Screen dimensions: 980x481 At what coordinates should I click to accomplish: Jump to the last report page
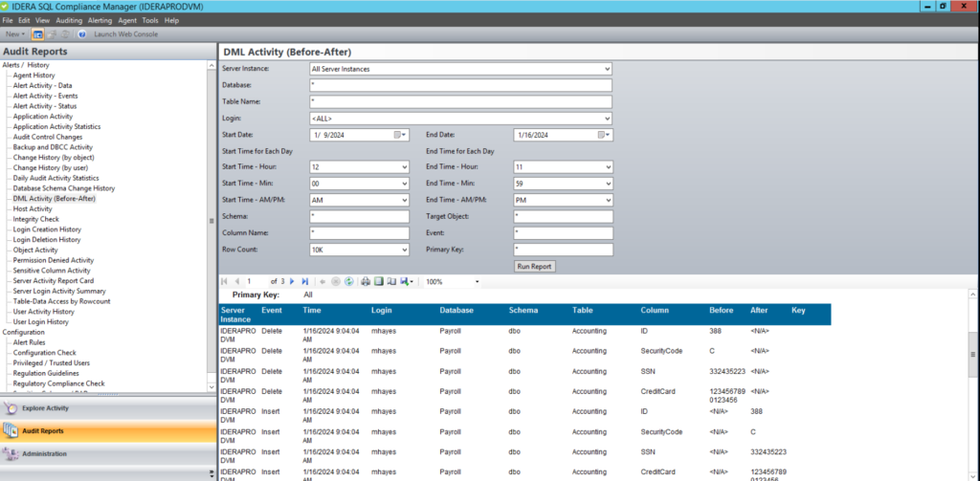coord(305,282)
